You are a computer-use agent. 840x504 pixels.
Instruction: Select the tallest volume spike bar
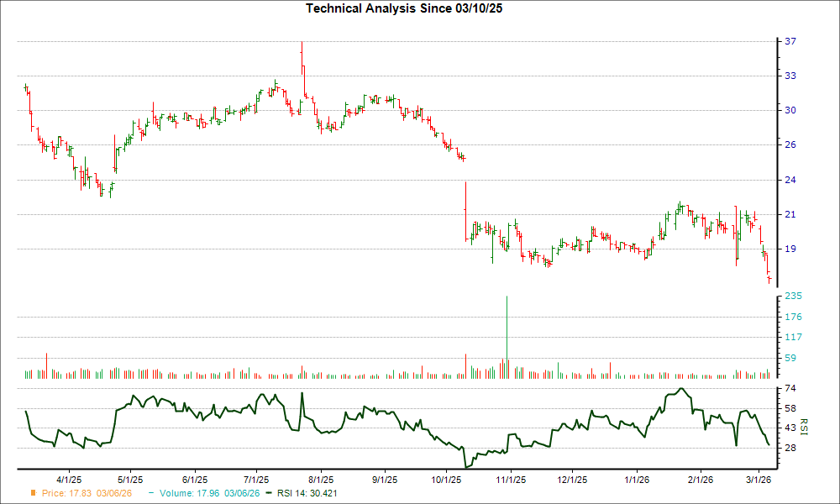point(507,336)
